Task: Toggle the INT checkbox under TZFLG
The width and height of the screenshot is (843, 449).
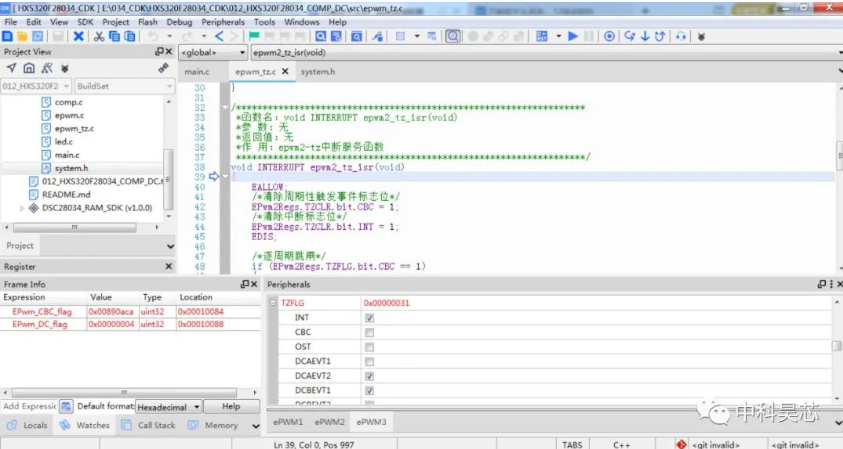Action: tap(369, 318)
